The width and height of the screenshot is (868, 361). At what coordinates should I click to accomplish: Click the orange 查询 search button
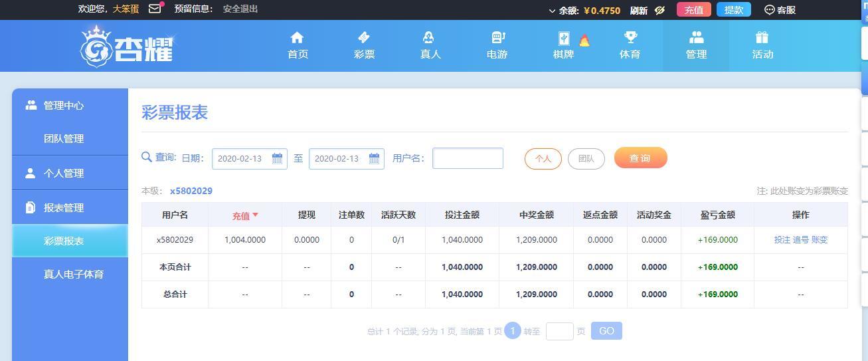click(x=640, y=158)
